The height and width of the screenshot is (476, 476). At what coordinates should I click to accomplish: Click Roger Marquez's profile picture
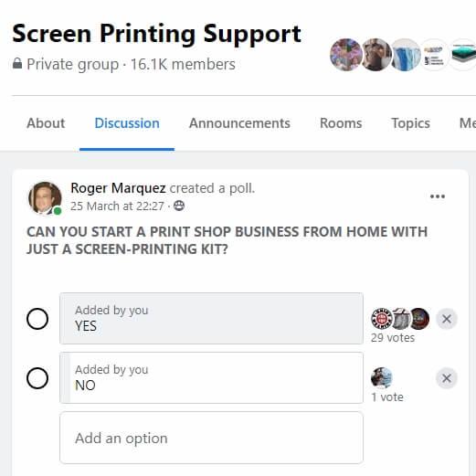[45, 198]
